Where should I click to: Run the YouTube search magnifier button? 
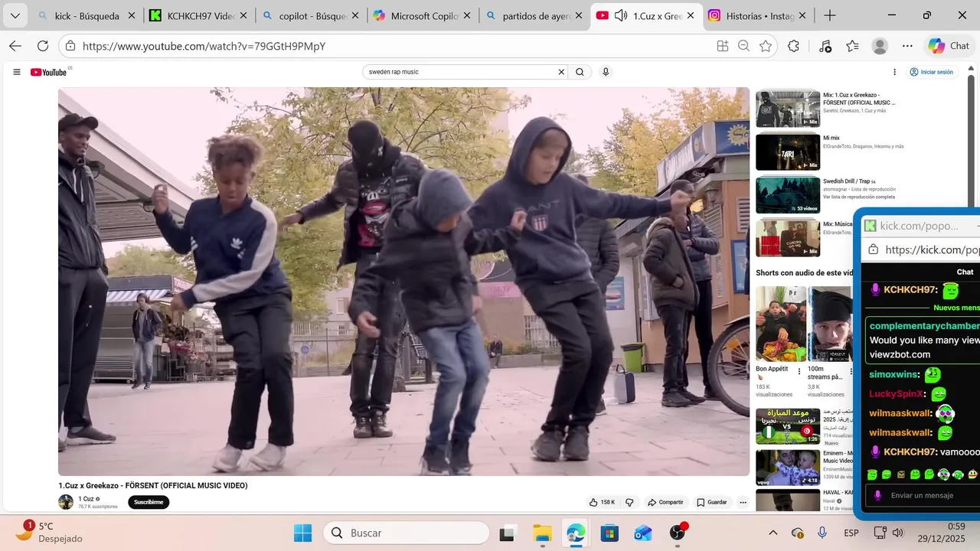pyautogui.click(x=580, y=72)
